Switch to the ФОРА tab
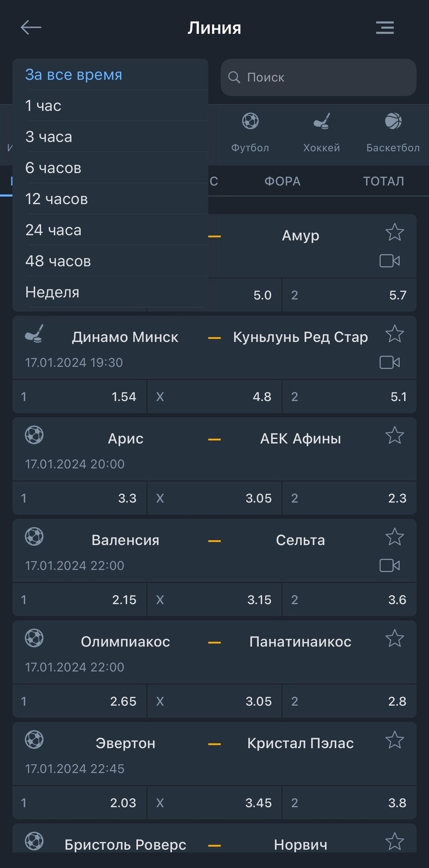This screenshot has height=868, width=429. click(x=282, y=181)
